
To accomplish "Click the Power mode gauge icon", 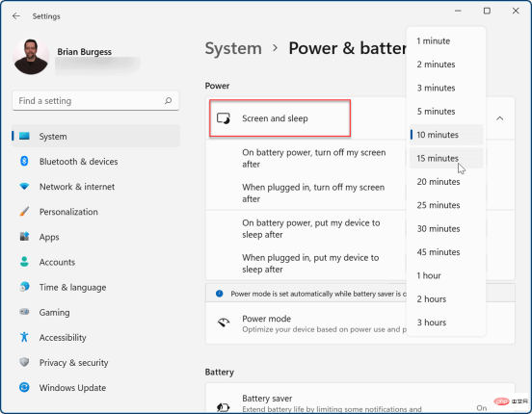I will 224,323.
